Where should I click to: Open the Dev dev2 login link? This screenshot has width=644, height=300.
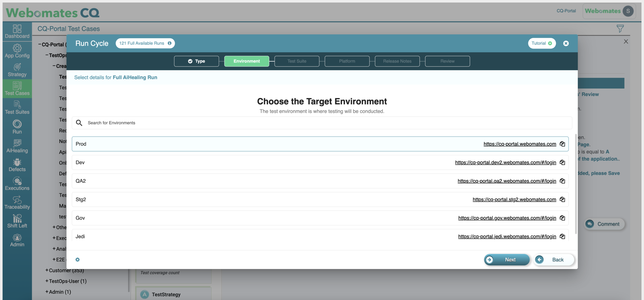pyautogui.click(x=506, y=162)
